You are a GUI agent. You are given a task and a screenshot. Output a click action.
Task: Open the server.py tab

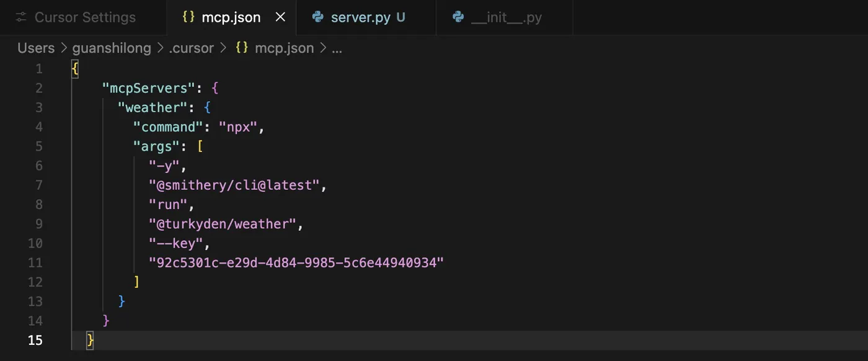[366, 17]
